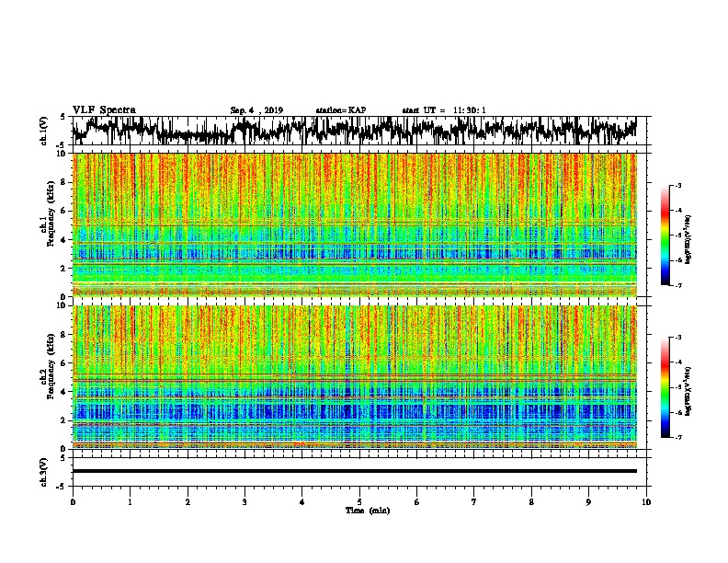This screenshot has height=563, width=728.
Task: Click the ch.1 spectrogram panel
Action: click(354, 224)
